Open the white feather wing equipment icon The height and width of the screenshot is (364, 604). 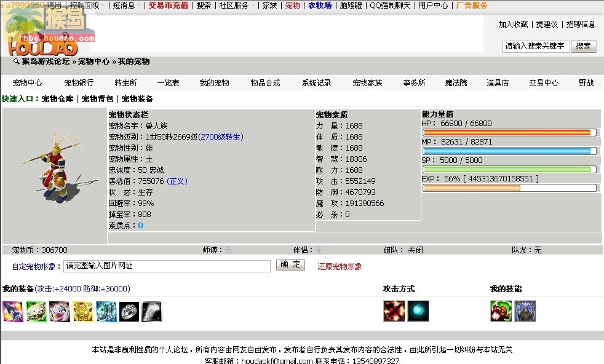[x=152, y=312]
